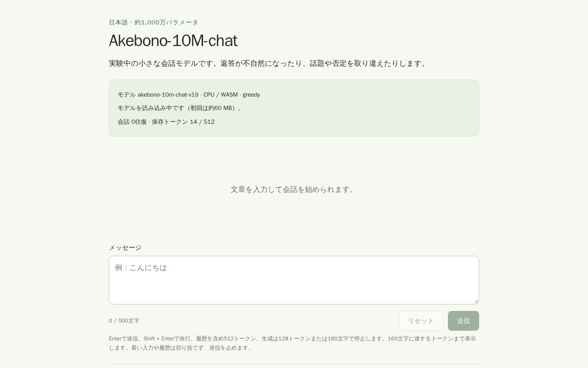Viewport: 588px width, 368px height.
Task: Click the 会話 0往復 token counter line
Action: [166, 122]
